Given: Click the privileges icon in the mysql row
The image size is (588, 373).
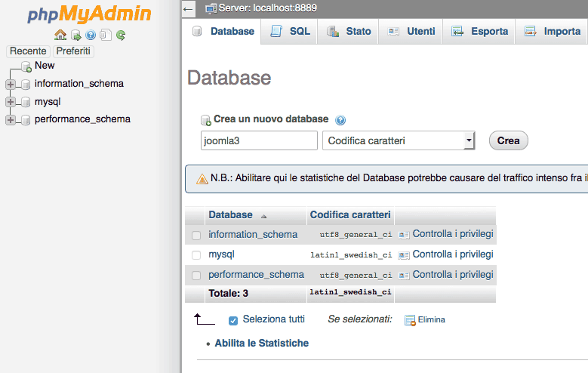Looking at the screenshot, I should coord(404,255).
